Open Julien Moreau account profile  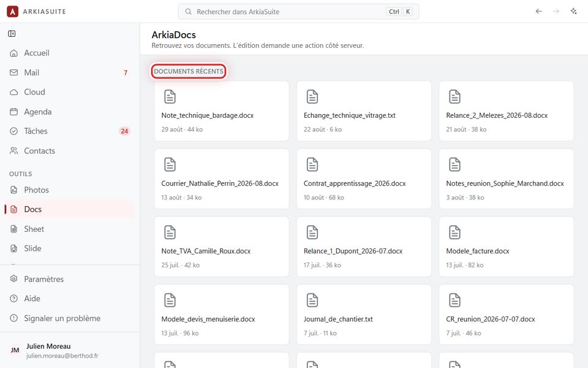click(x=70, y=350)
